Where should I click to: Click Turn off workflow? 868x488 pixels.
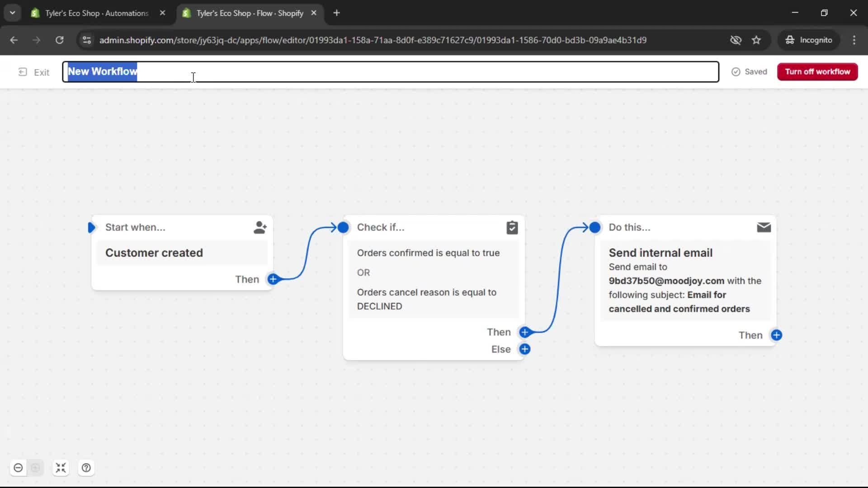(817, 71)
